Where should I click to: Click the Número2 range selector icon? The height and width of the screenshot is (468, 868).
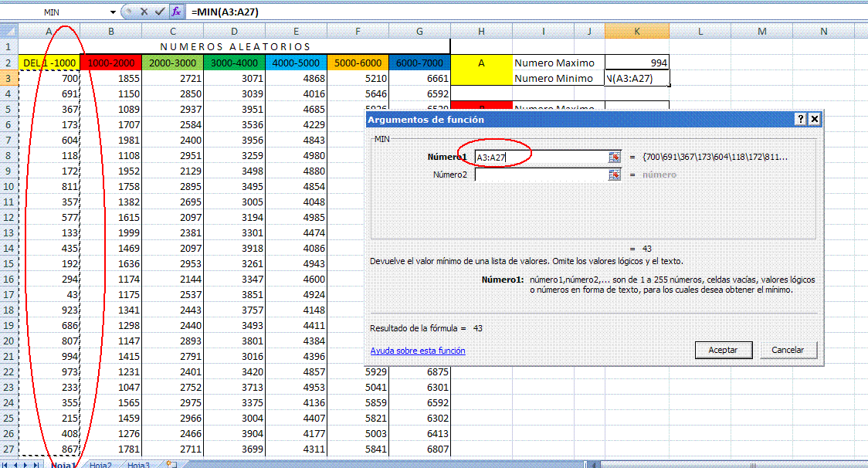tap(615, 175)
